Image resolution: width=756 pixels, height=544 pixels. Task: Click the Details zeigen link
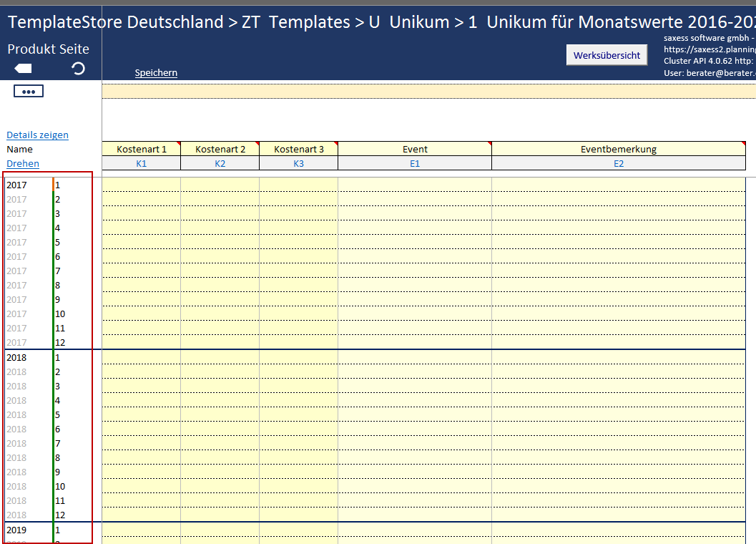click(x=38, y=135)
